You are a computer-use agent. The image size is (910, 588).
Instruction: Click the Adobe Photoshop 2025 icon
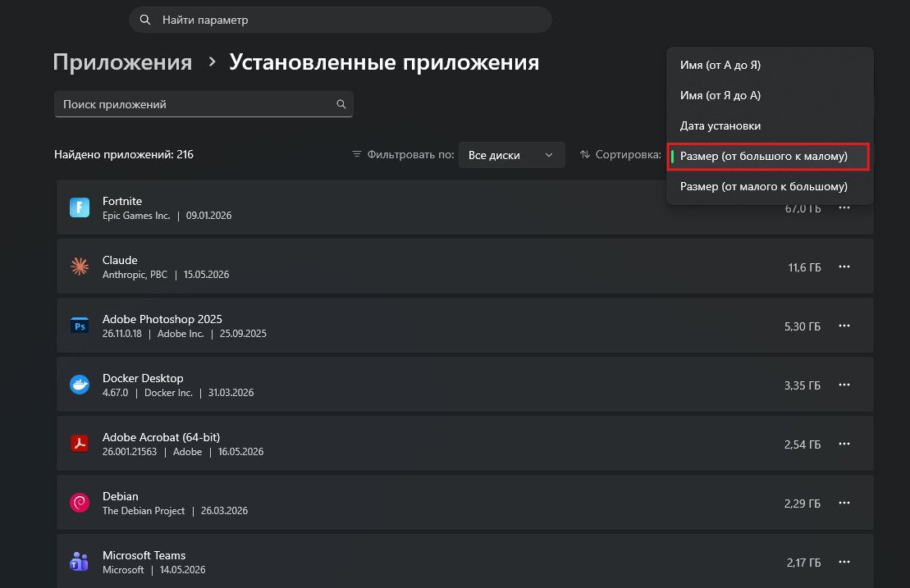80,326
